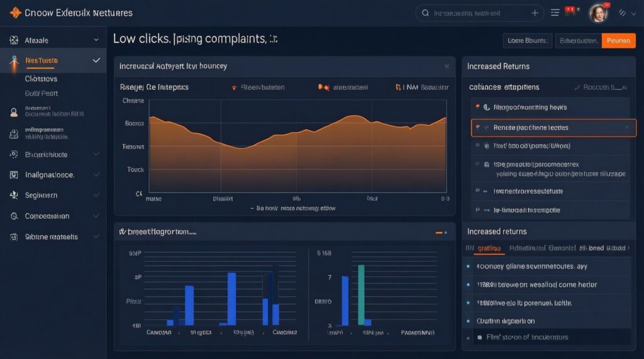Expand the 'Ateaale' sidebar section
644x359 pixels.
(96, 40)
